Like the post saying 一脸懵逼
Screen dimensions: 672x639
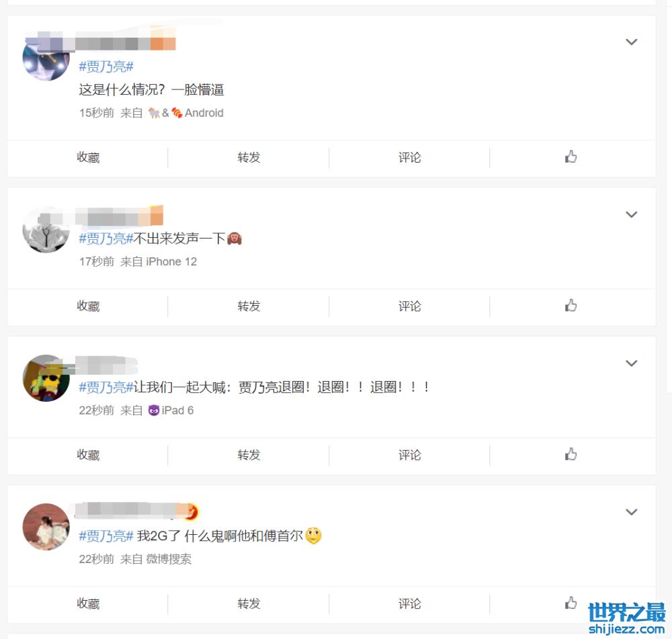point(571,157)
